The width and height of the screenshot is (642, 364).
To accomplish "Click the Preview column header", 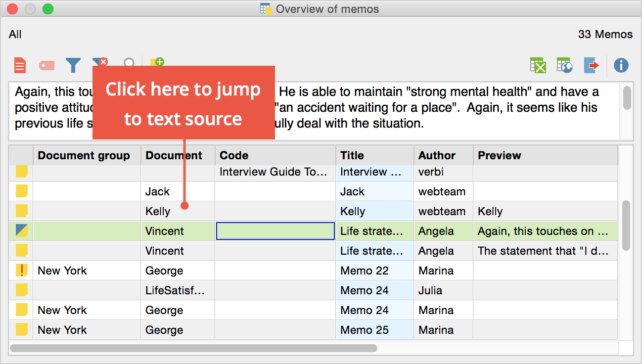I will point(500,155).
